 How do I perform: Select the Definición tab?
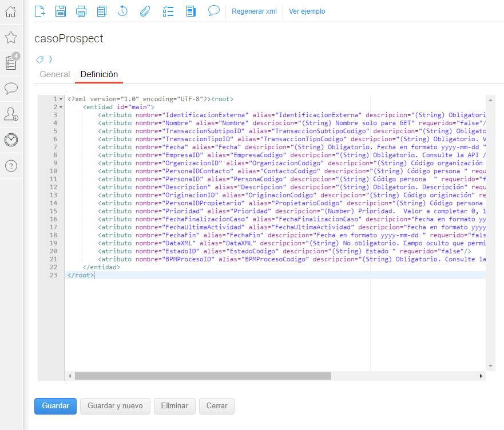pos(99,74)
